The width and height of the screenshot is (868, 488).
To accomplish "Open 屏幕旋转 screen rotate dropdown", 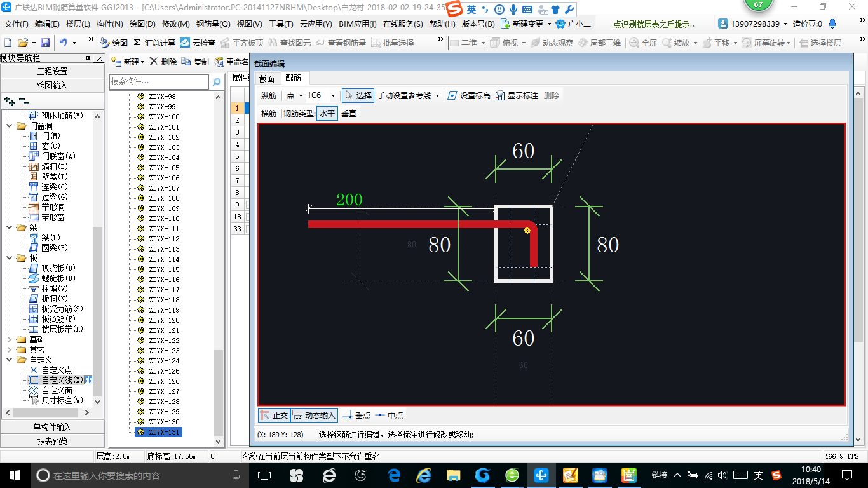I will pos(790,43).
